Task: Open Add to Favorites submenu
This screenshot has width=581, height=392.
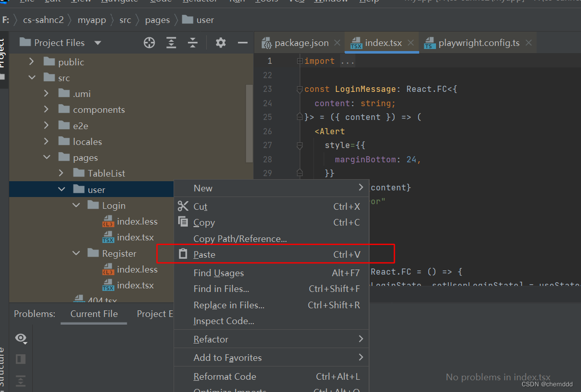Action: coord(272,357)
